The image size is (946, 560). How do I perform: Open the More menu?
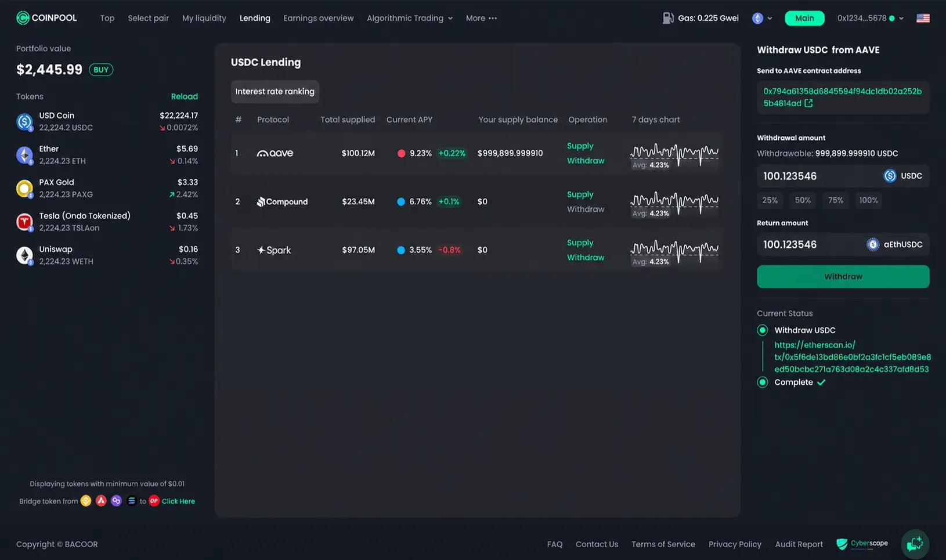[x=481, y=18]
